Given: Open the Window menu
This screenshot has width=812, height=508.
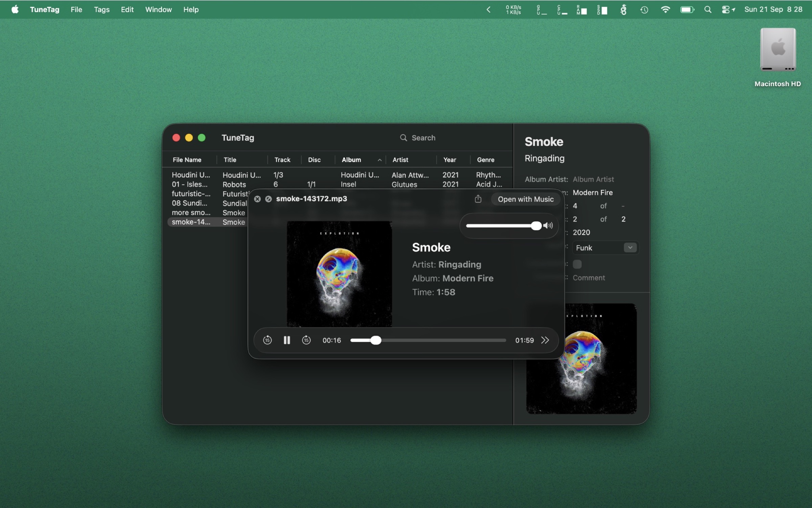Looking at the screenshot, I should 158,9.
